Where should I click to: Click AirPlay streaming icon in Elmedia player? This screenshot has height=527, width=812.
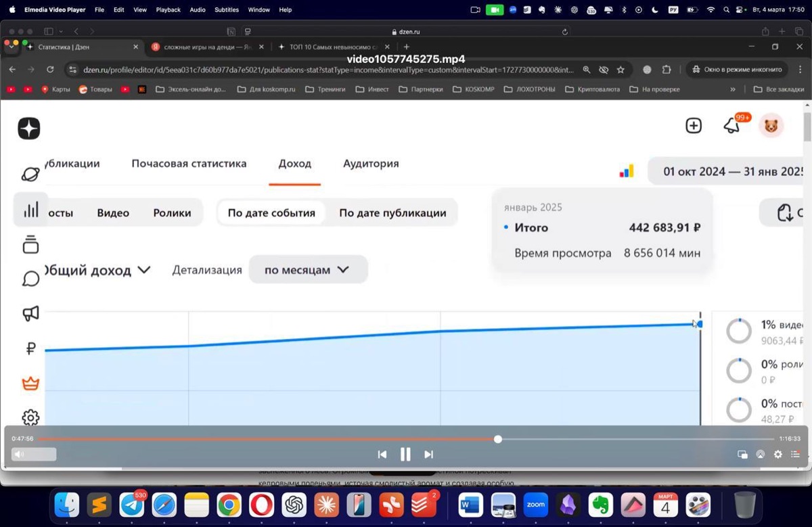coord(761,455)
